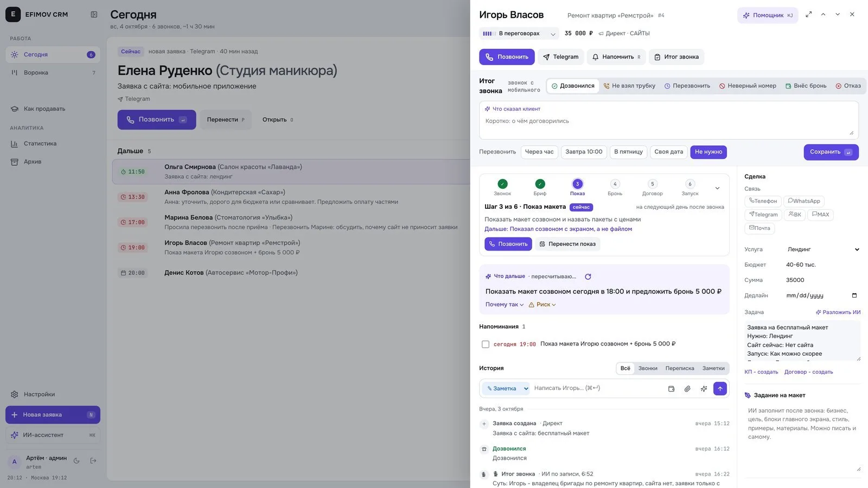Viewport: 868px width, 488px height.
Task: Expand the 'Почему так' explanation
Action: (x=505, y=305)
